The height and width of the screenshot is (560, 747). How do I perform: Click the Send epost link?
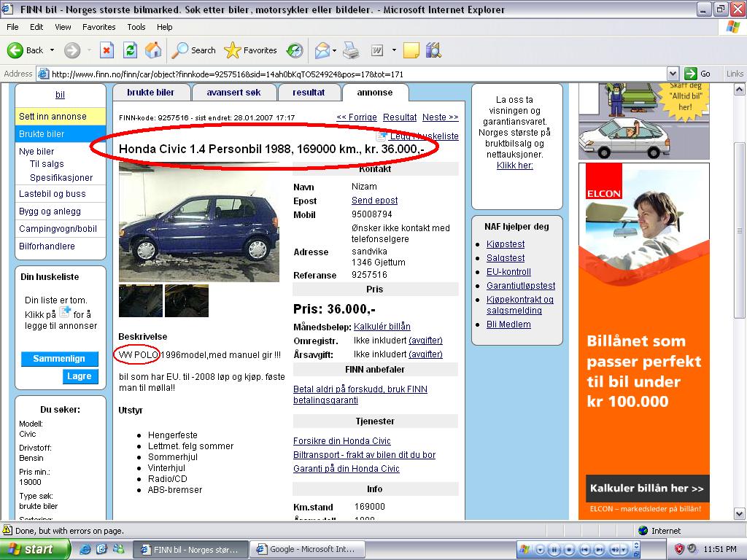pyautogui.click(x=374, y=201)
